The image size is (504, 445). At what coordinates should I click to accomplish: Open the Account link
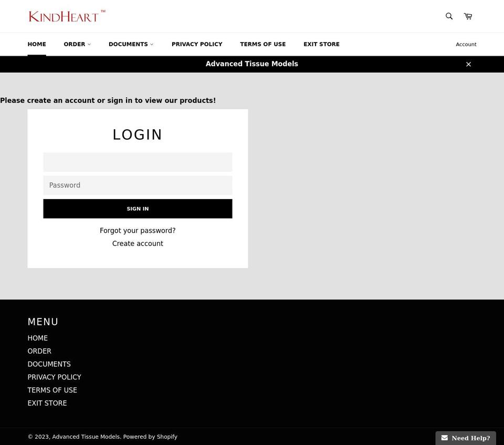pyautogui.click(x=466, y=44)
